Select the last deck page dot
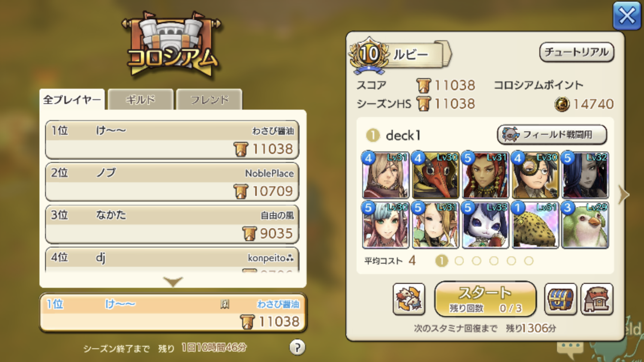 tap(529, 261)
